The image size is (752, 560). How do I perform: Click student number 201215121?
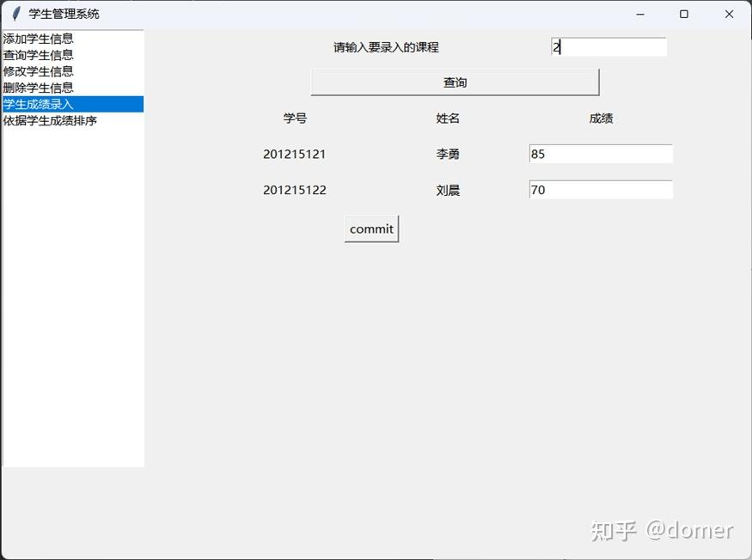click(295, 154)
